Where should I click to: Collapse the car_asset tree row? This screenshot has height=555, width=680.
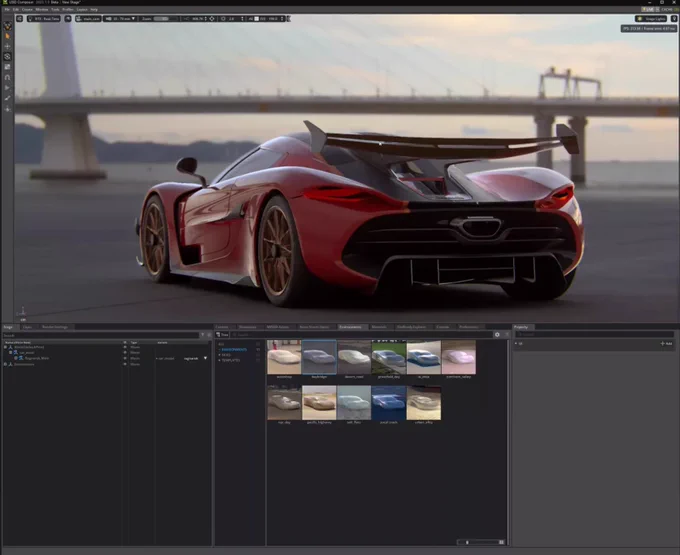10,353
